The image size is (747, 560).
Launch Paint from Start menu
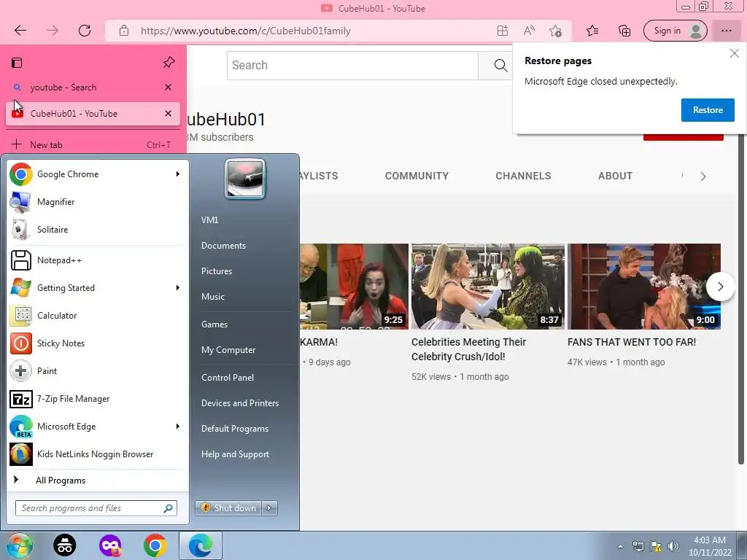pos(97,371)
